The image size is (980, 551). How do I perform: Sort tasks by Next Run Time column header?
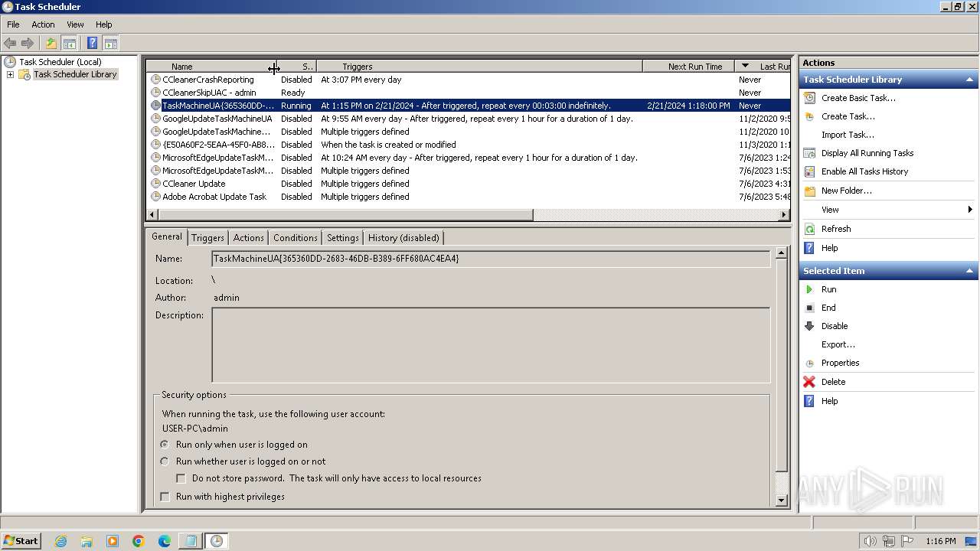pyautogui.click(x=688, y=67)
